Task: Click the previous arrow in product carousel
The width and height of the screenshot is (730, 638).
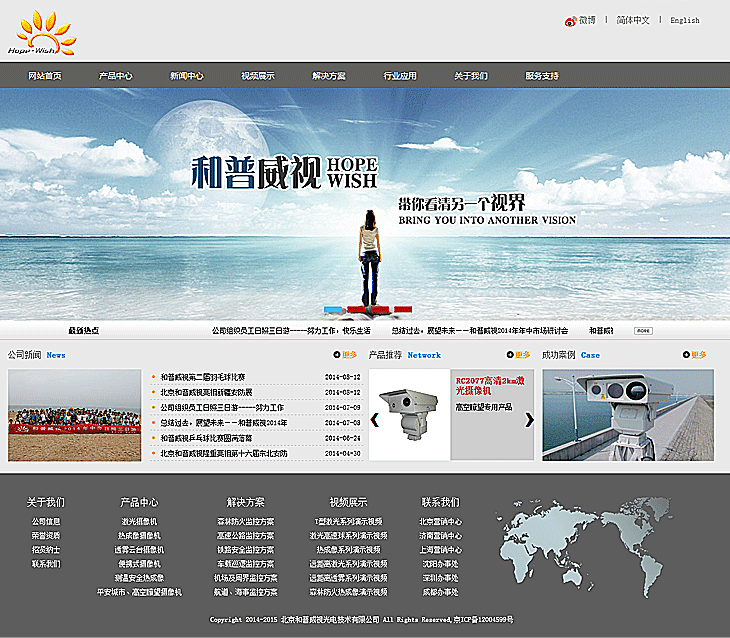Action: (375, 420)
